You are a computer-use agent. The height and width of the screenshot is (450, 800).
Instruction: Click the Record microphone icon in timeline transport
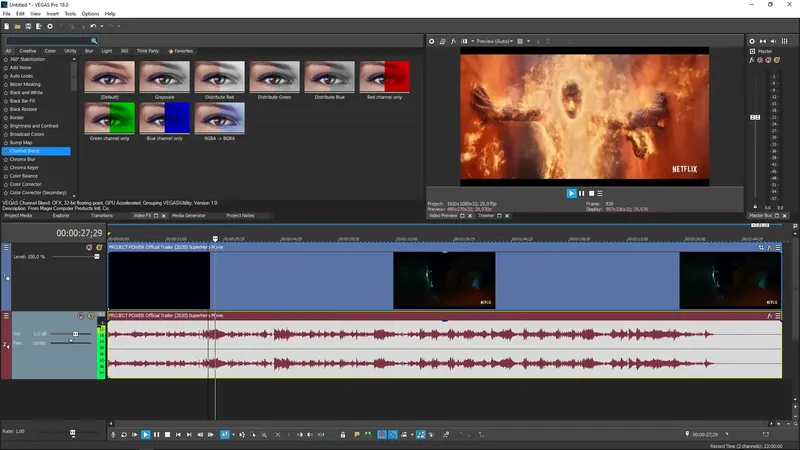coord(113,434)
